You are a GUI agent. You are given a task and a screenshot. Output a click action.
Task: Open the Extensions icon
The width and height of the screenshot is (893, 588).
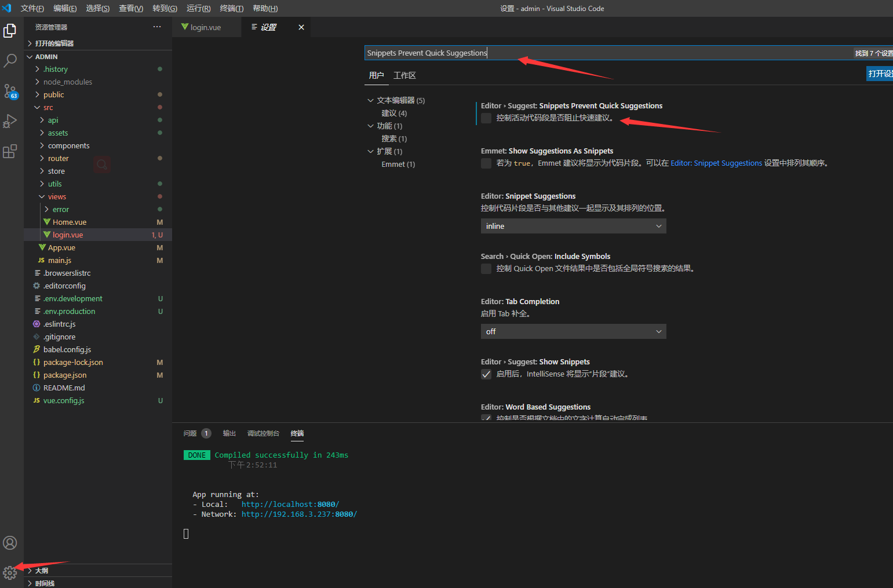click(x=10, y=152)
